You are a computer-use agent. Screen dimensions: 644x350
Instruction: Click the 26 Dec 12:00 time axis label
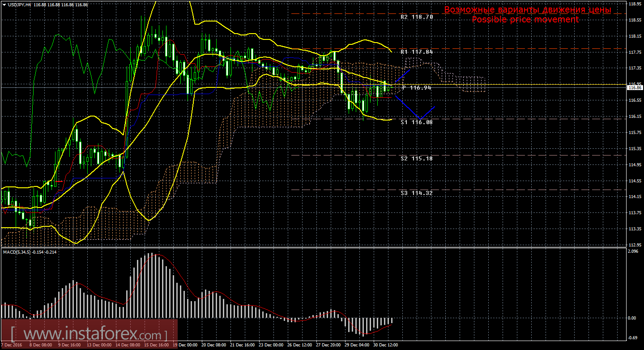299,346
